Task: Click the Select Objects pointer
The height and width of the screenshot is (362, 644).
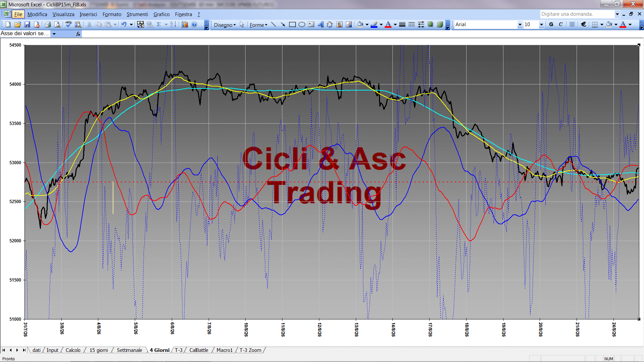Action: [241, 24]
